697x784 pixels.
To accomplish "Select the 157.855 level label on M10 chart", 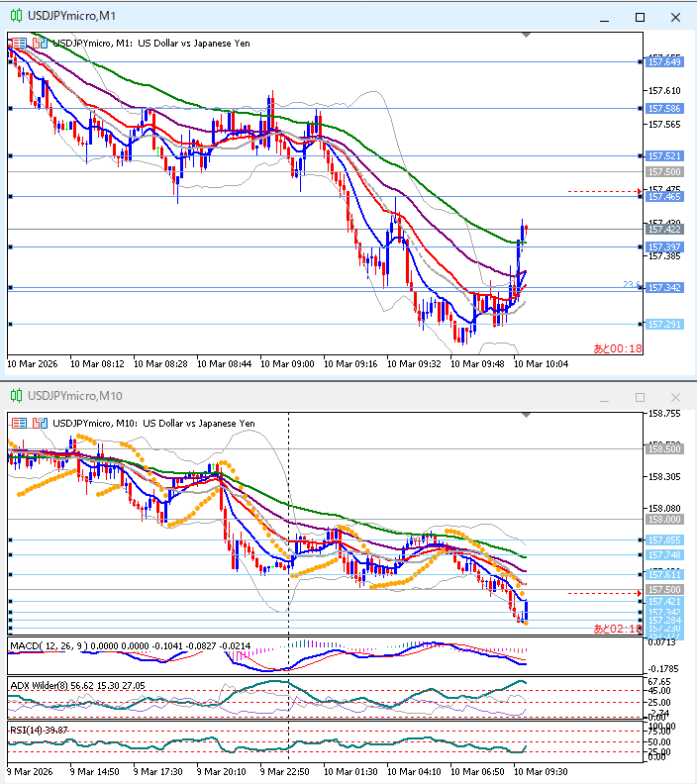I will (x=663, y=540).
